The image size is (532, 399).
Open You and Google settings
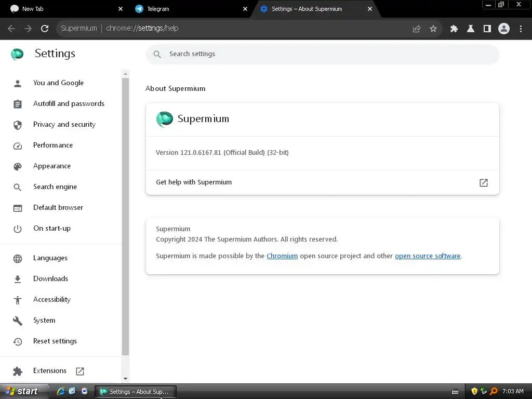(x=58, y=83)
